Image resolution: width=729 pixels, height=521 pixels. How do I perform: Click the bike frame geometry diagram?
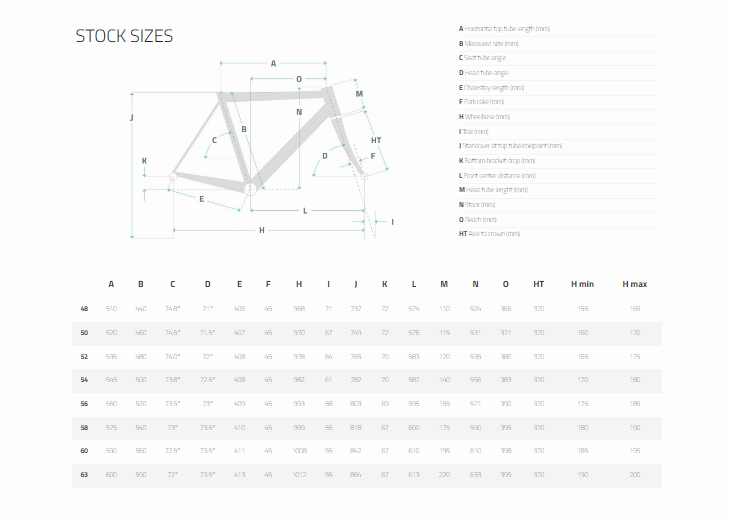(x=262, y=150)
